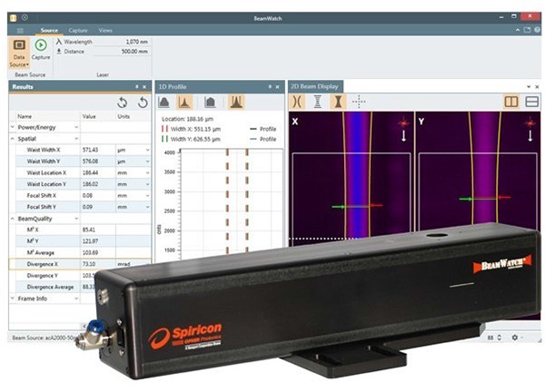This screenshot has height=392, width=545.
Task: Pin the Results panel
Action: [x=136, y=87]
